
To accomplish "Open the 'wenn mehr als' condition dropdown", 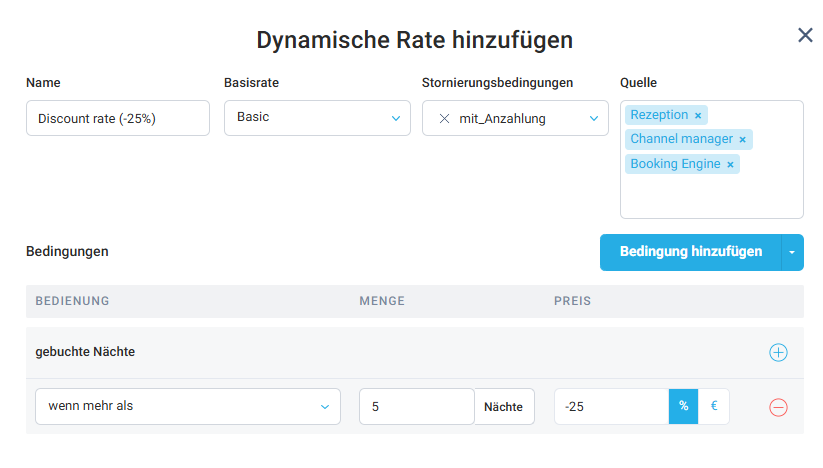I will pyautogui.click(x=187, y=407).
